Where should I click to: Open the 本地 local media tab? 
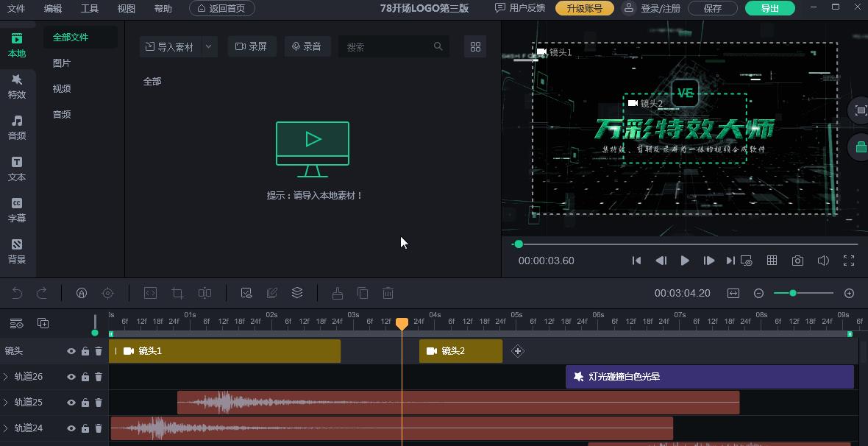[x=17, y=46]
